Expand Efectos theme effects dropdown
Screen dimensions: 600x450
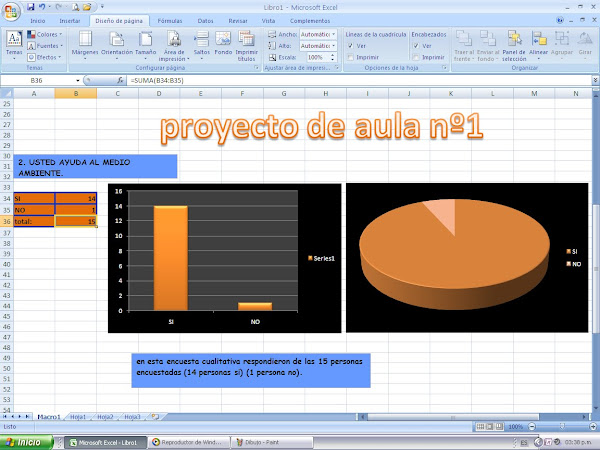click(x=44, y=57)
